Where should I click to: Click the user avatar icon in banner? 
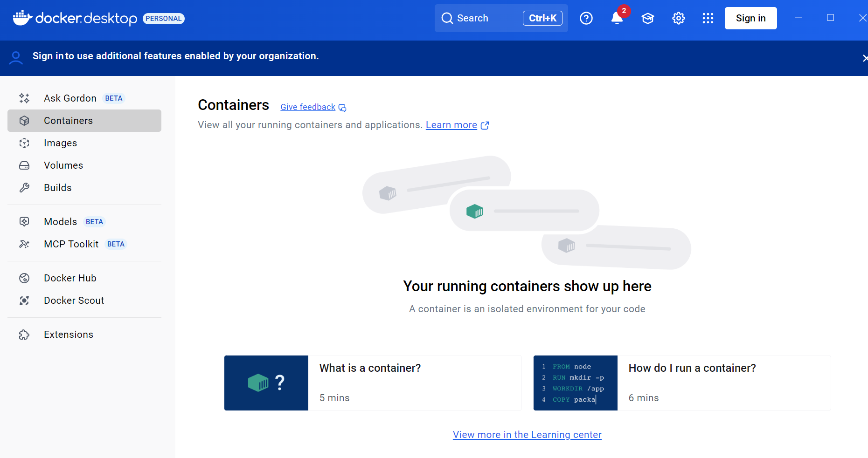[x=16, y=57]
